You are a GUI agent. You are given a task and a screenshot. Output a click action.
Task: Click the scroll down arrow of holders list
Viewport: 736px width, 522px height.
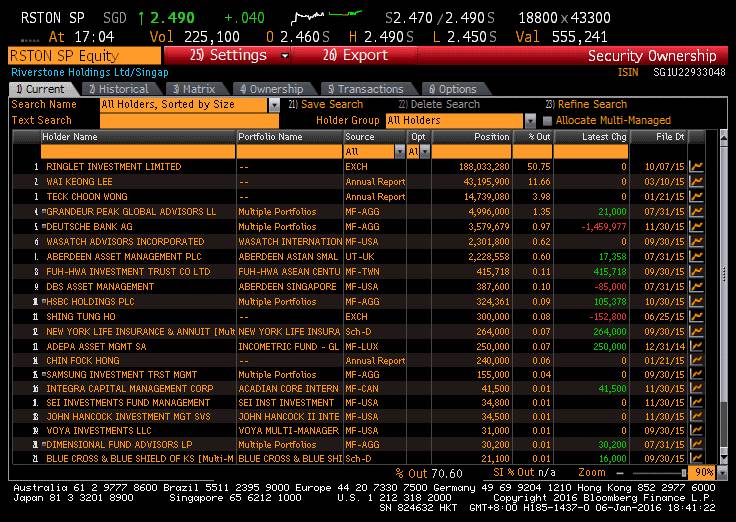click(723, 456)
